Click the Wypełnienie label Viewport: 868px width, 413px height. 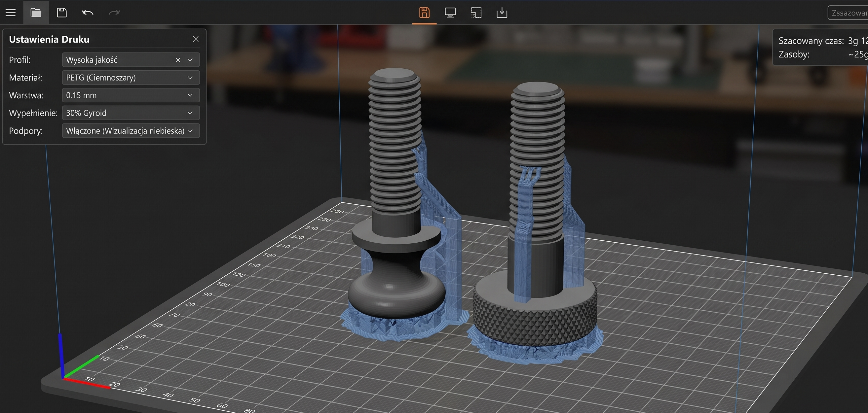(33, 113)
